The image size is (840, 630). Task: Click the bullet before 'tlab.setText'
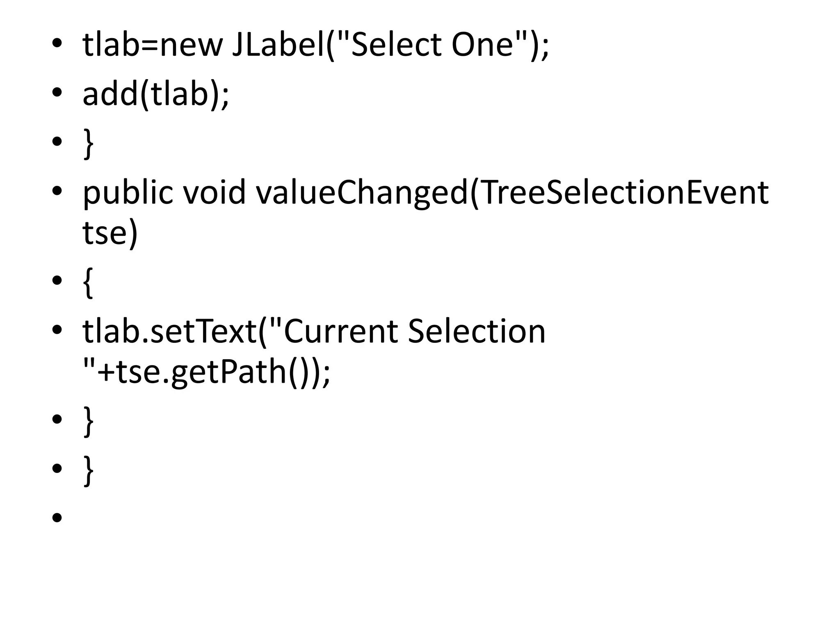(57, 329)
